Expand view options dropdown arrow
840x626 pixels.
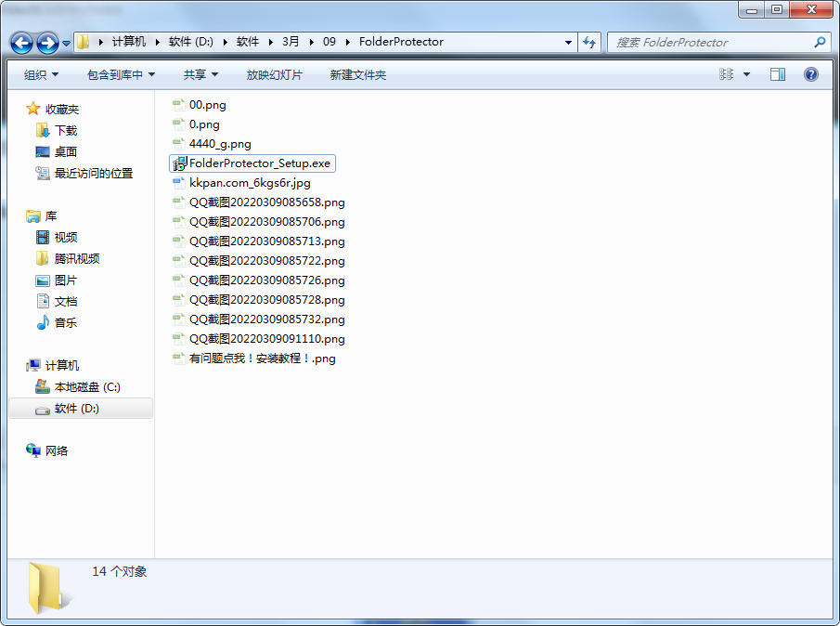pyautogui.click(x=746, y=74)
